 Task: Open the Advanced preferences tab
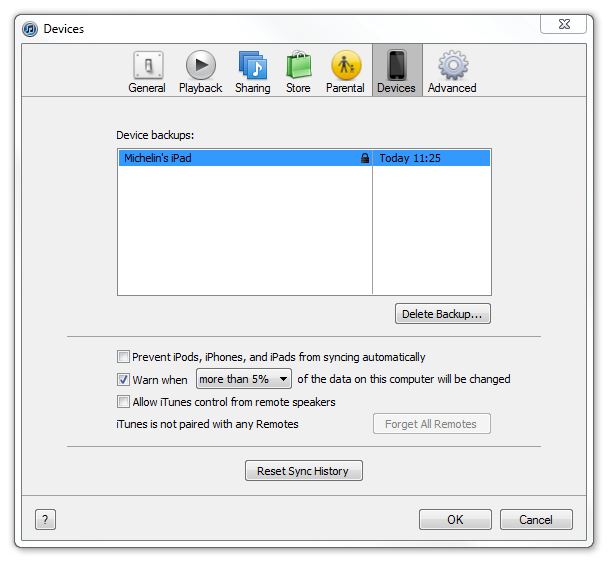click(x=452, y=72)
